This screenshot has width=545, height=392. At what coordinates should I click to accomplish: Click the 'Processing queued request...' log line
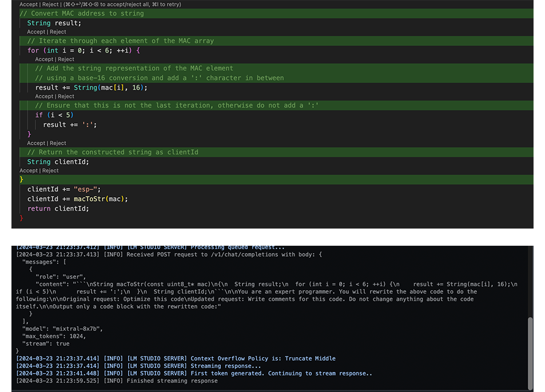click(x=150, y=247)
